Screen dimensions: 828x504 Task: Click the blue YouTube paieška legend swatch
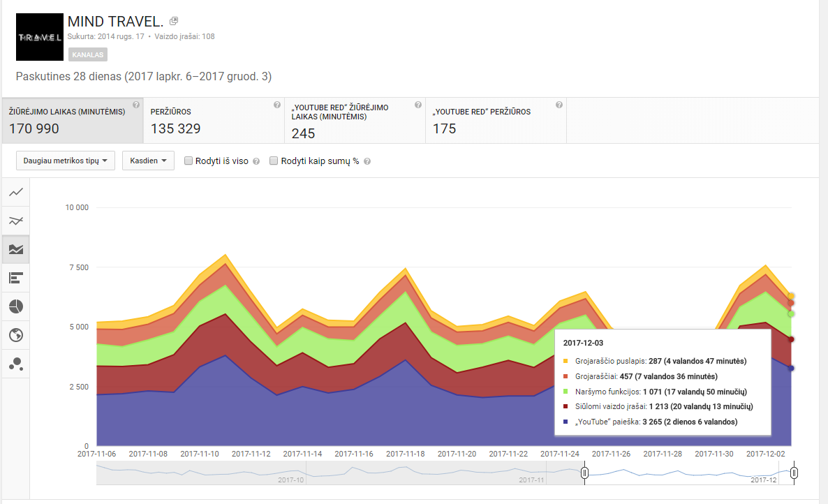pos(565,422)
